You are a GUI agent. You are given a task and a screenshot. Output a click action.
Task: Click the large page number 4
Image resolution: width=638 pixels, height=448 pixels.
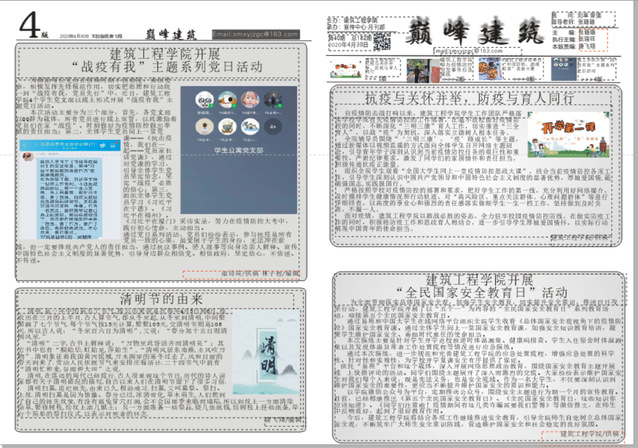click(x=28, y=20)
